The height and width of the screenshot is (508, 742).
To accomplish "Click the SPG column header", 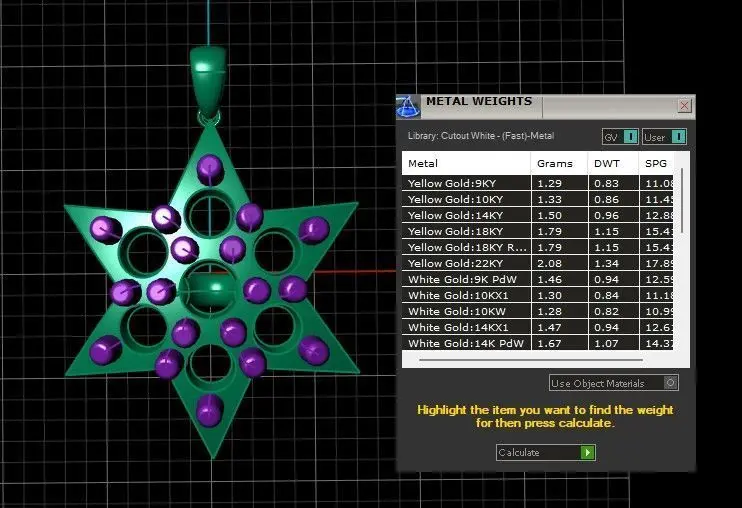I will [x=657, y=164].
